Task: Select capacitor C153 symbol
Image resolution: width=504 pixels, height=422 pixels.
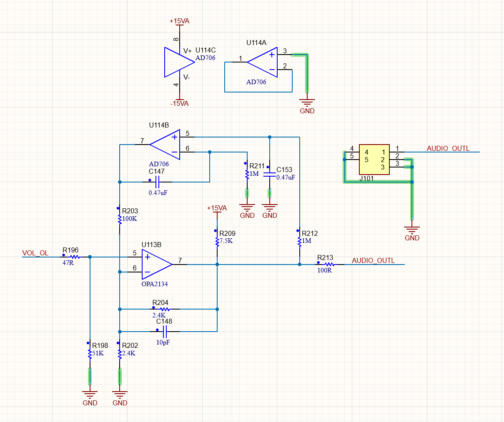Action: tap(270, 174)
